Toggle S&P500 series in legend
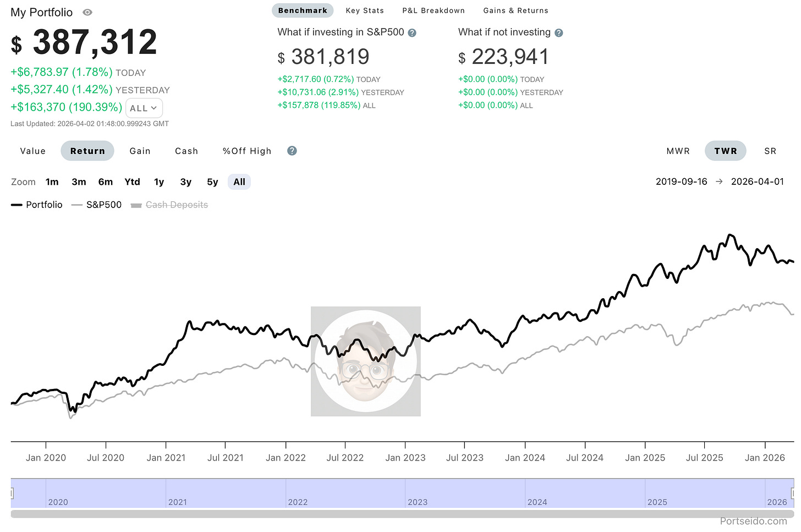This screenshot has width=801, height=532. pyautogui.click(x=96, y=205)
